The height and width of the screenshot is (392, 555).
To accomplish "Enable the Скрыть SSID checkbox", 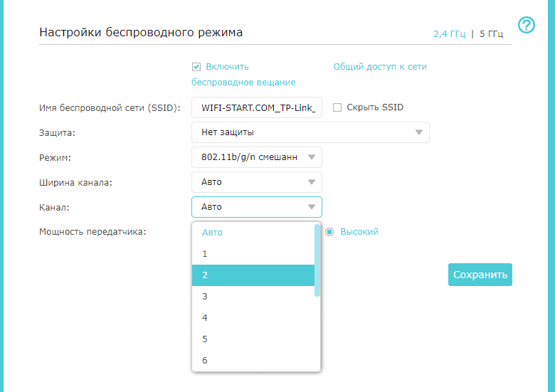I will [337, 107].
